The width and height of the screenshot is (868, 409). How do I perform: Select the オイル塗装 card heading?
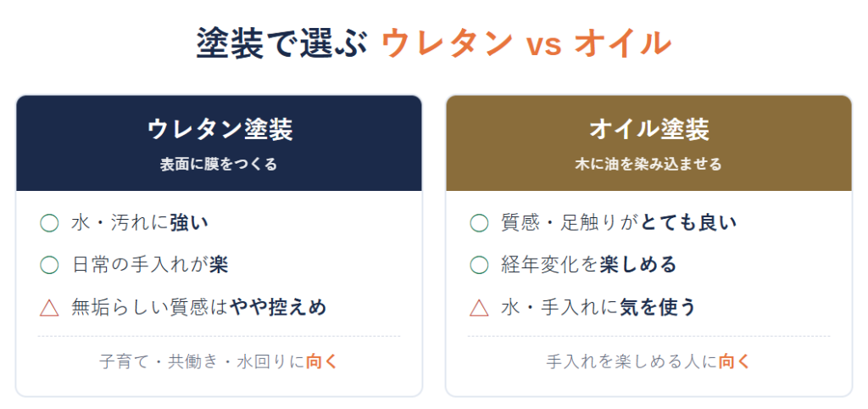(x=648, y=130)
